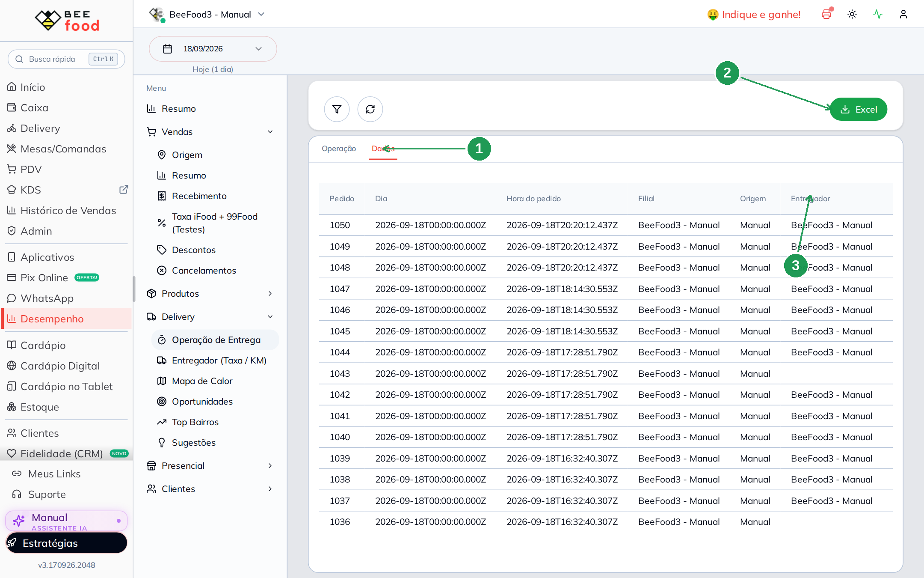Screen dimensions: 924x578
Task: Open Resumo under Vendas
Action: [215, 175]
